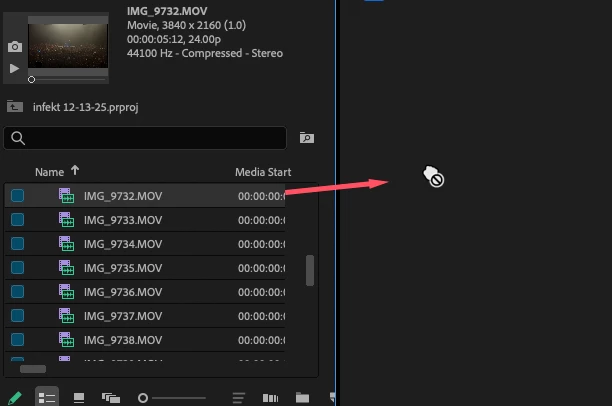Click the clip icon of IMG_9737.MOV
The height and width of the screenshot is (406, 612).
[66, 316]
